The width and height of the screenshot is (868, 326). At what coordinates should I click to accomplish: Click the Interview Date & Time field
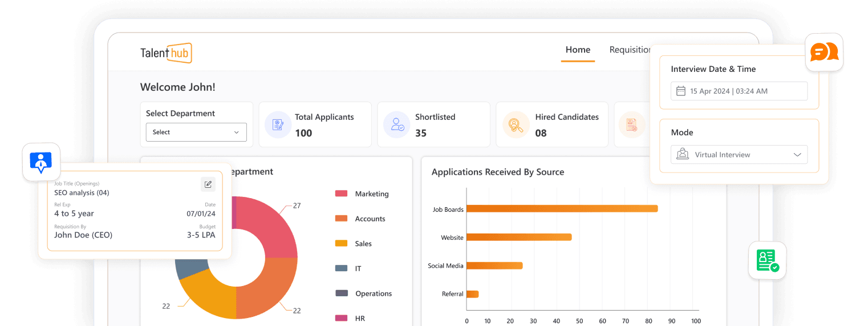point(739,91)
